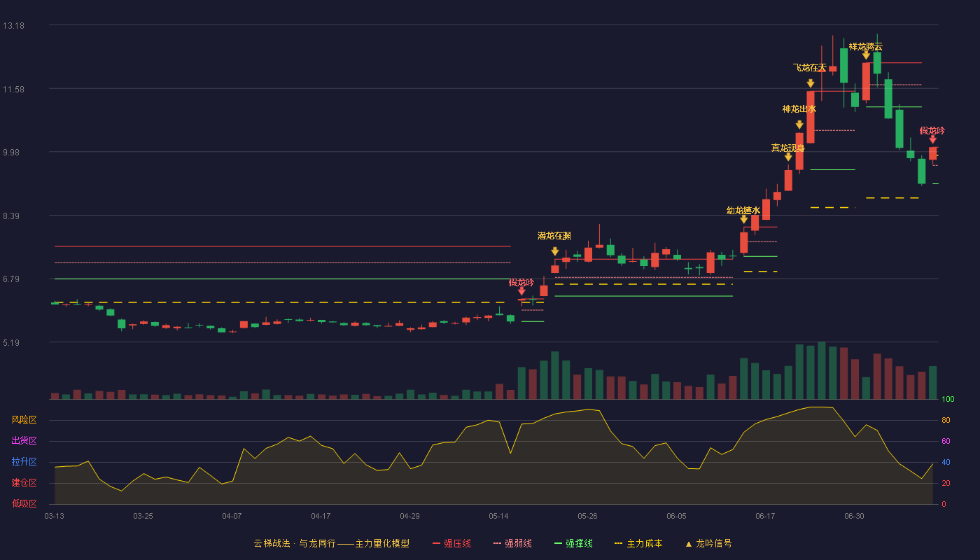The image size is (980, 560).
Task: Click the 06-30 date axis label
Action: [x=854, y=516]
